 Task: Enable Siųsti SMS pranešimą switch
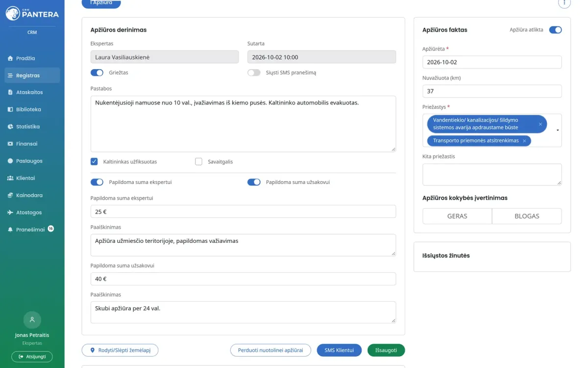pos(254,73)
